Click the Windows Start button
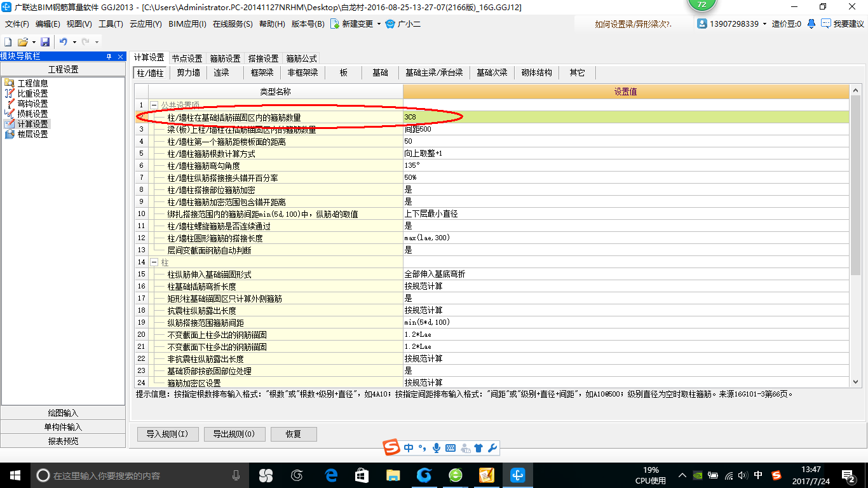This screenshot has width=868, height=488. 15,475
